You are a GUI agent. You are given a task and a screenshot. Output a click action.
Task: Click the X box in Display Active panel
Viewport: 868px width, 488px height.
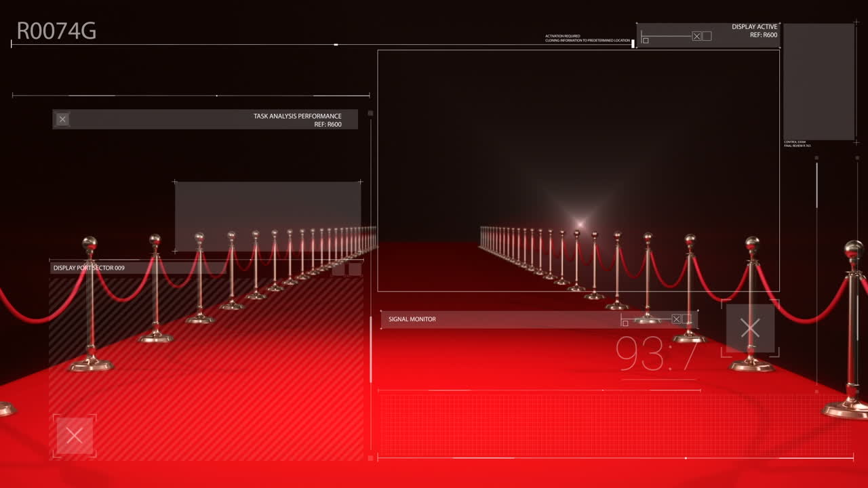pyautogui.click(x=696, y=36)
